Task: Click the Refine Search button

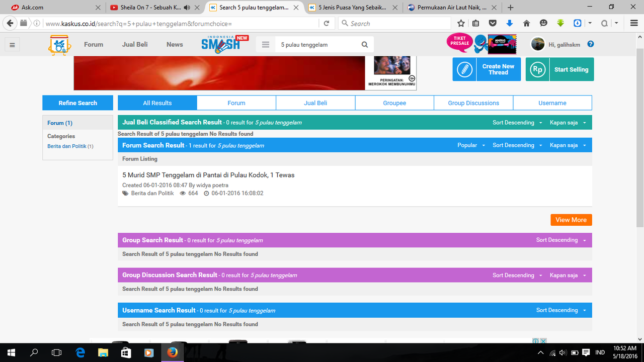Action: tap(77, 103)
